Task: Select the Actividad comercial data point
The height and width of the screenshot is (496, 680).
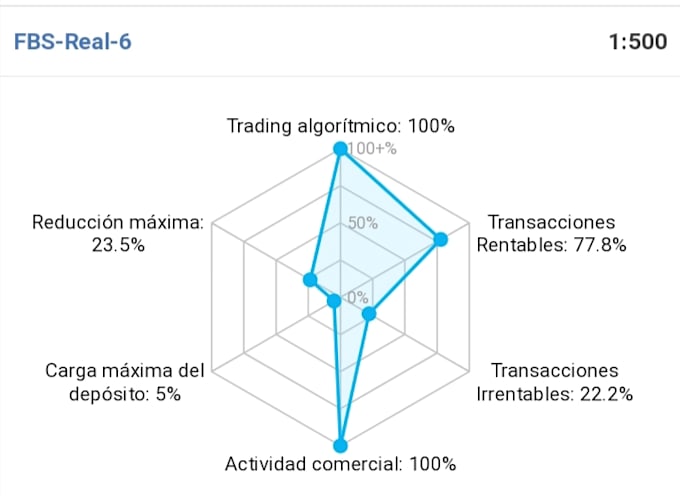Action: [340, 446]
